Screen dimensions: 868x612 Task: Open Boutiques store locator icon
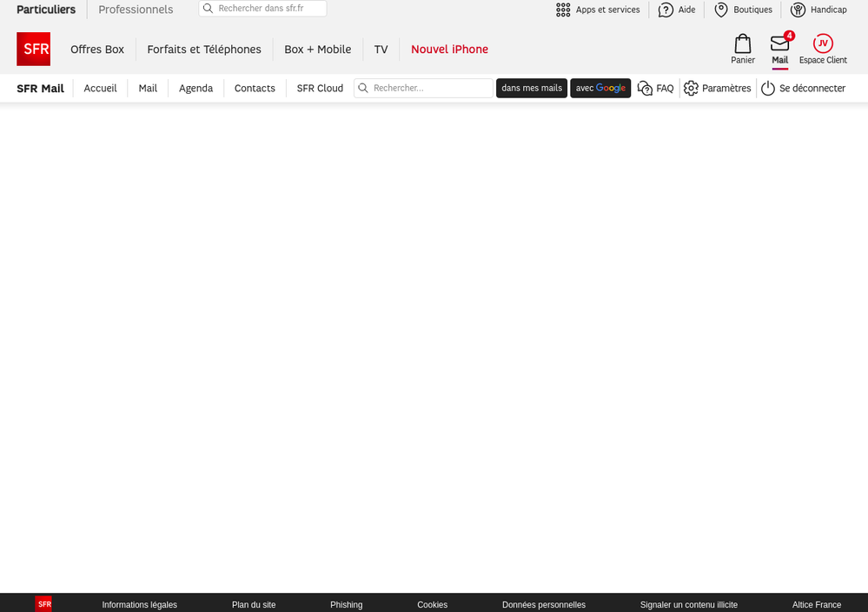tap(720, 10)
